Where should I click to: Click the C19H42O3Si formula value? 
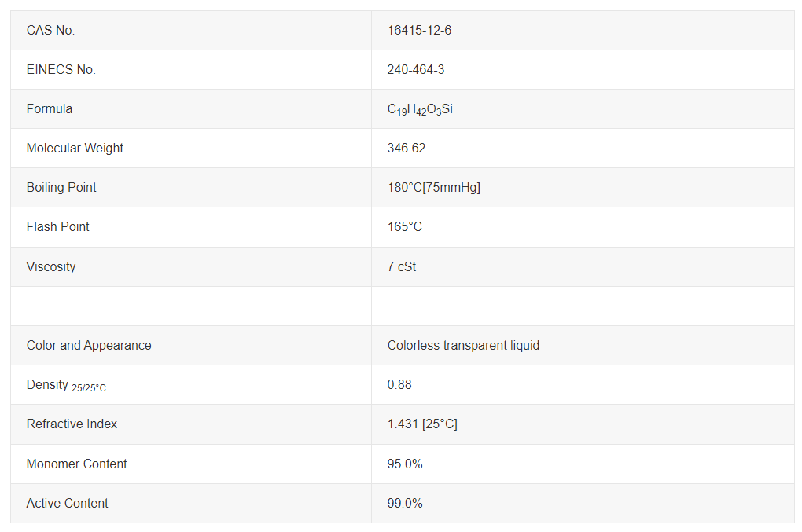(x=420, y=109)
